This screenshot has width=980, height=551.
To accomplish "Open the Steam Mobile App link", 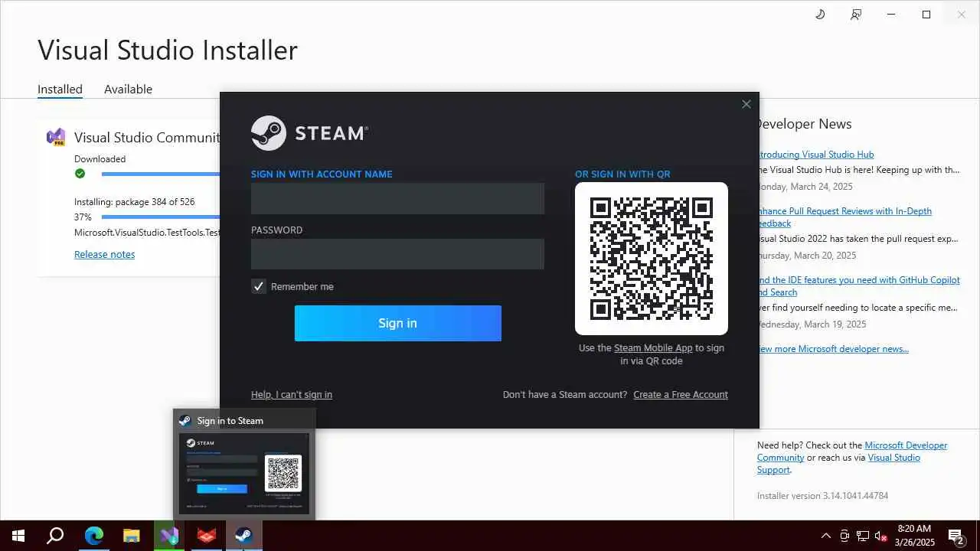I will pyautogui.click(x=653, y=347).
